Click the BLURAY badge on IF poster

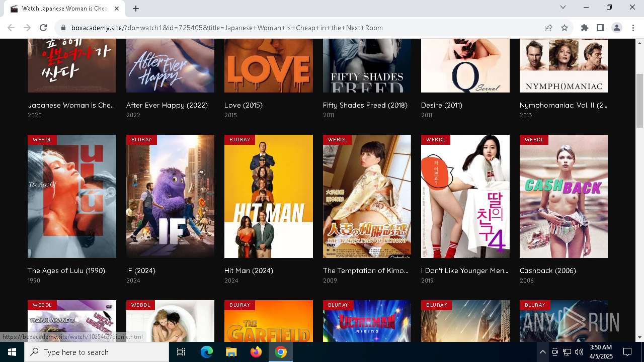[141, 139]
